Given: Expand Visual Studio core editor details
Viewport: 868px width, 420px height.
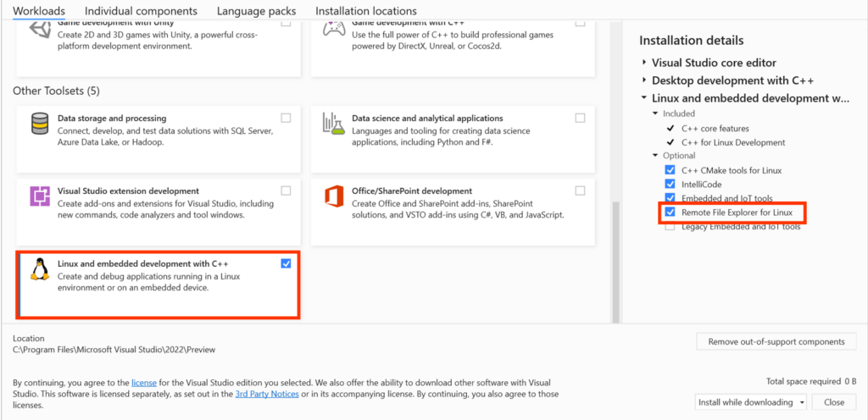Looking at the screenshot, I should click(644, 63).
